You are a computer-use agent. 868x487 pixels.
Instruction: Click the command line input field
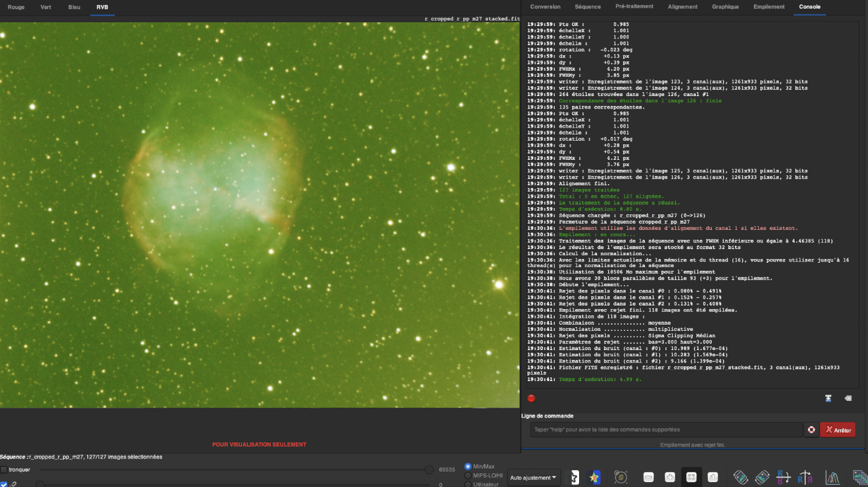click(666, 429)
